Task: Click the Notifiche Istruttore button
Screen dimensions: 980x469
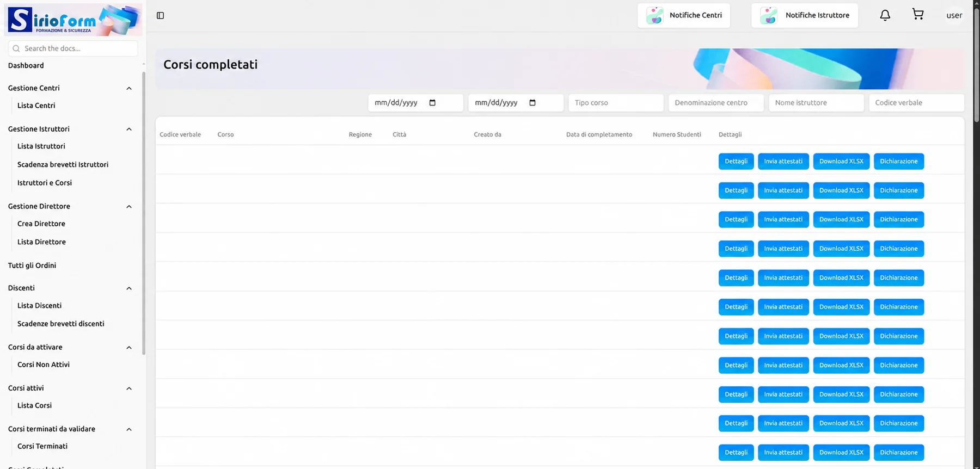Action: click(805, 15)
